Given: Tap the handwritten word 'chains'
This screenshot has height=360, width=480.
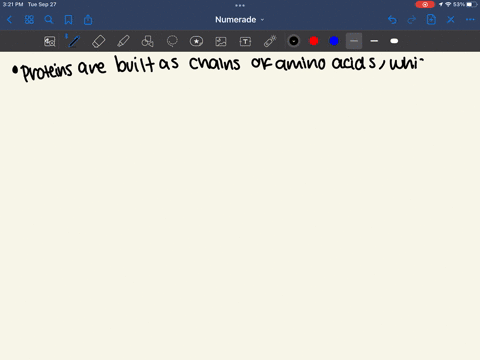Looking at the screenshot, I should [x=214, y=63].
